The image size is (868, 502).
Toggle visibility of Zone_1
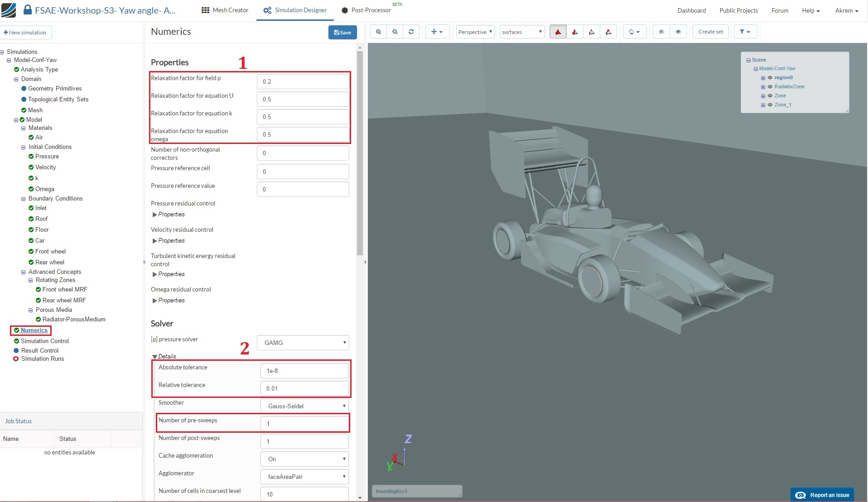point(770,105)
